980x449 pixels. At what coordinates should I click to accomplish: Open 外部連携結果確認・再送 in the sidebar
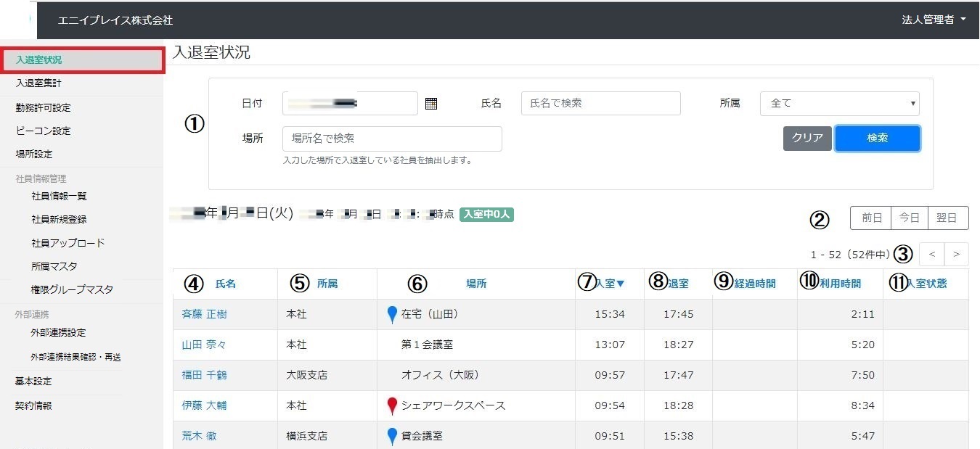pyautogui.click(x=75, y=358)
